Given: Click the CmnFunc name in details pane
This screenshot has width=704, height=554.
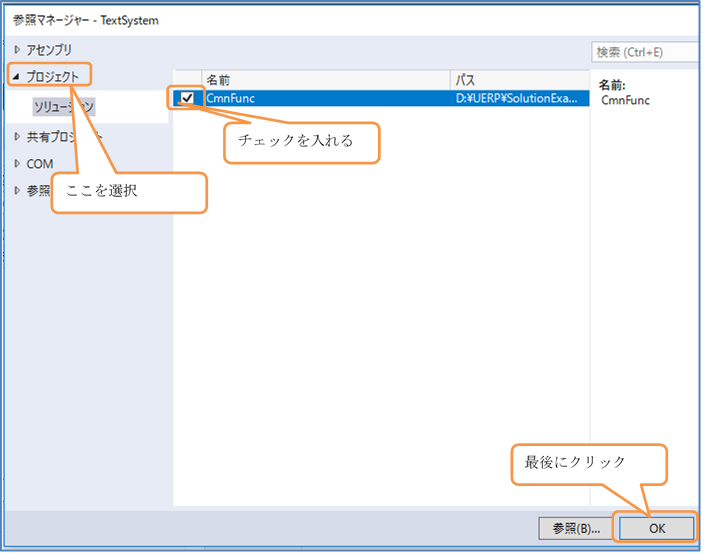Looking at the screenshot, I should [625, 100].
